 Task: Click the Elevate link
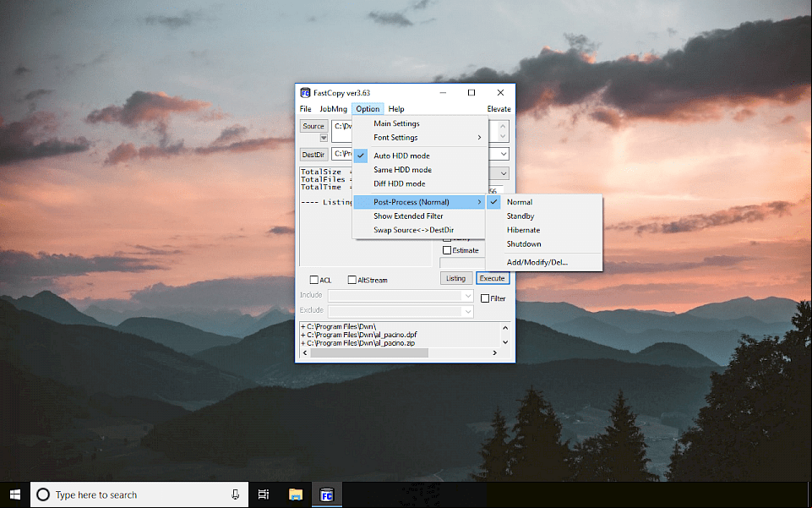[x=499, y=109]
